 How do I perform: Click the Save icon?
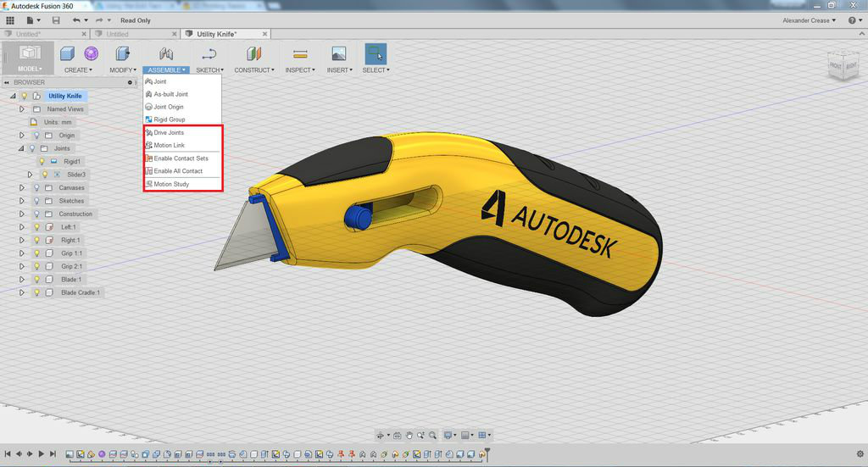pyautogui.click(x=56, y=20)
